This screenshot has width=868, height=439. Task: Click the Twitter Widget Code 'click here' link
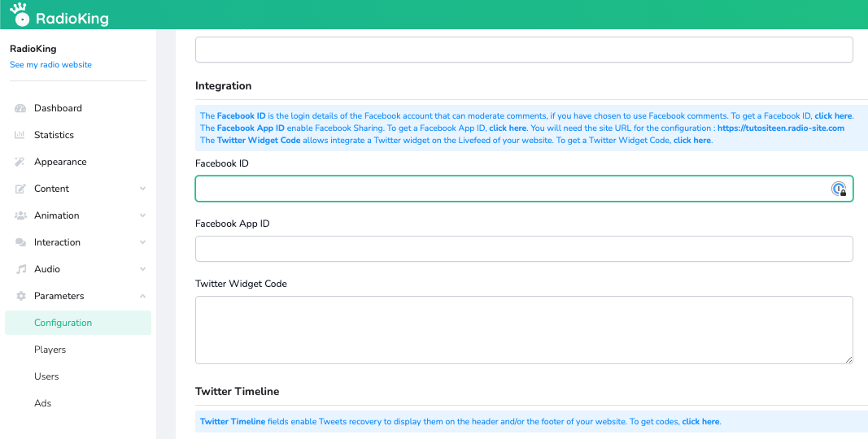[x=692, y=141]
